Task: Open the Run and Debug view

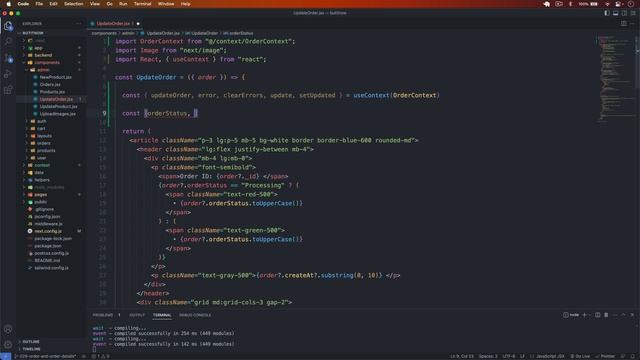Action: coord(8,74)
